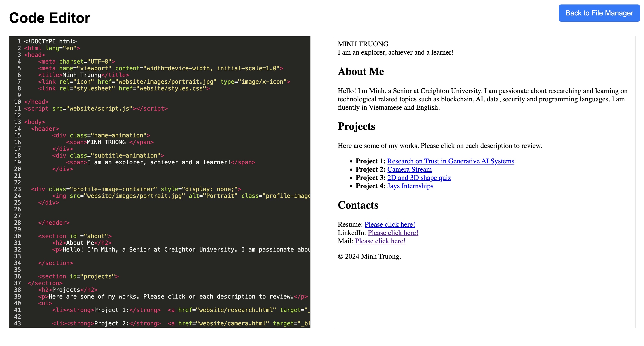Image resolution: width=644 pixels, height=346 pixels.
Task: Click the Project 1 research.html code line
Action: [x=181, y=310]
